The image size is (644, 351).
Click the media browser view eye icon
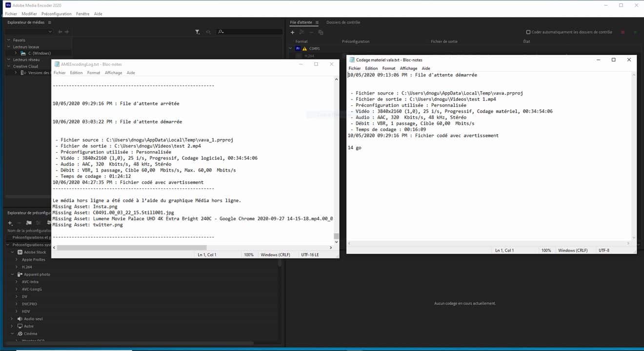pos(208,32)
